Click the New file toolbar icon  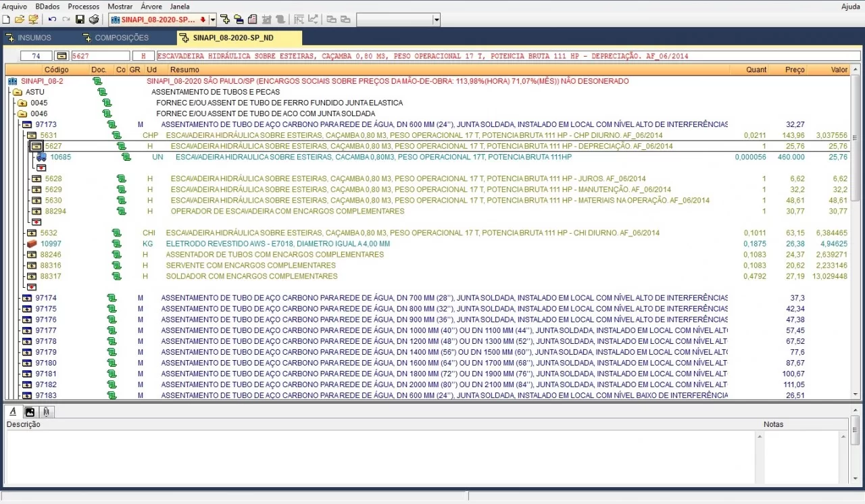[x=6, y=20]
